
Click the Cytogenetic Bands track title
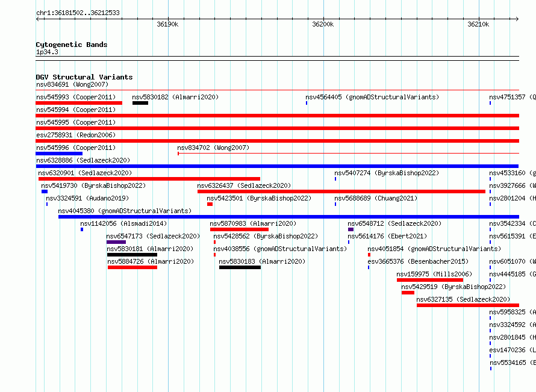[x=72, y=45]
